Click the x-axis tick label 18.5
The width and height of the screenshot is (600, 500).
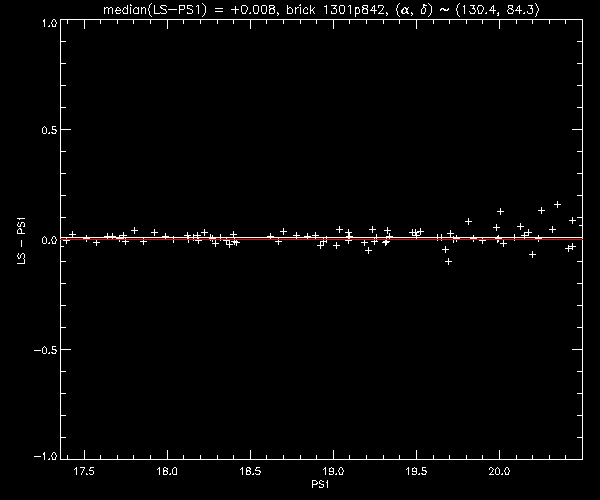click(x=250, y=471)
